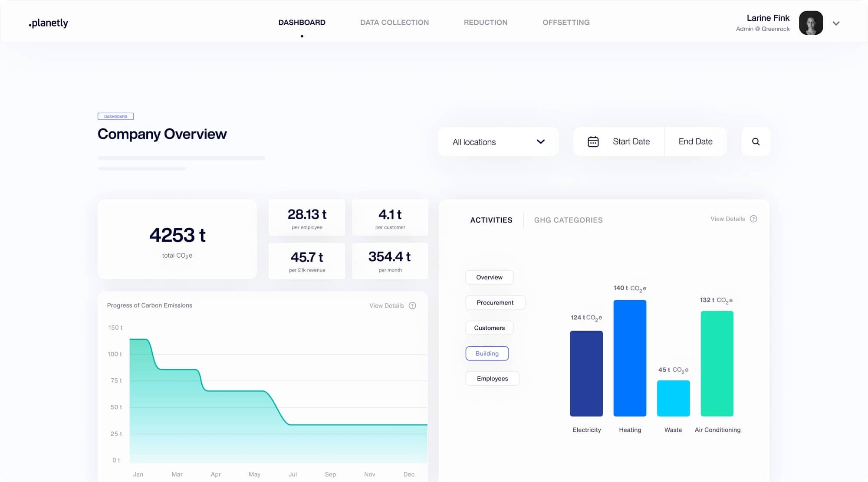The image size is (868, 482).
Task: Click the .planetly logo in the header
Action: click(48, 23)
